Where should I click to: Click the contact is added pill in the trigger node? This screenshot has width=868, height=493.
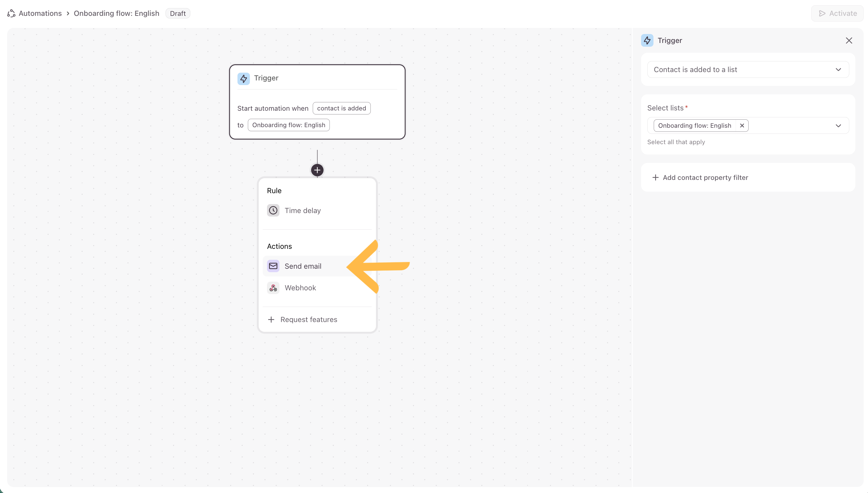click(341, 108)
